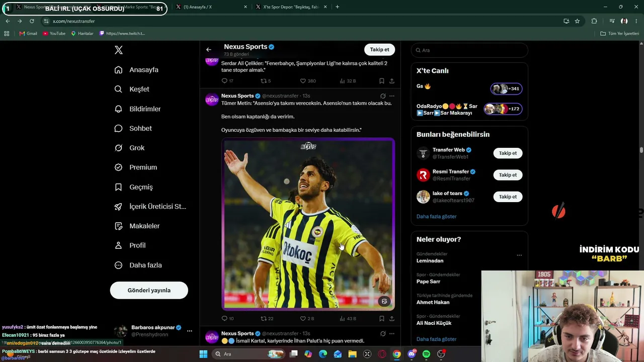This screenshot has width=644, height=362.
Task: Open Barbaros akpunar account menu dots
Action: coord(190,331)
